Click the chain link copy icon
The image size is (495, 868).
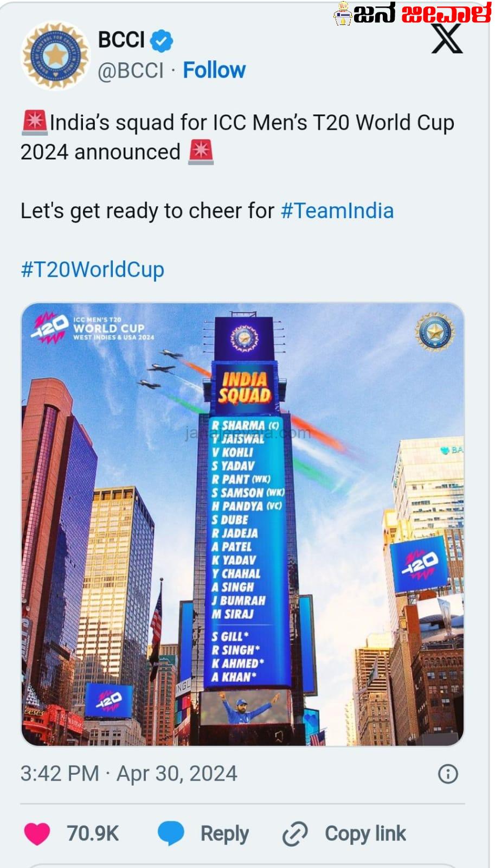point(295,834)
